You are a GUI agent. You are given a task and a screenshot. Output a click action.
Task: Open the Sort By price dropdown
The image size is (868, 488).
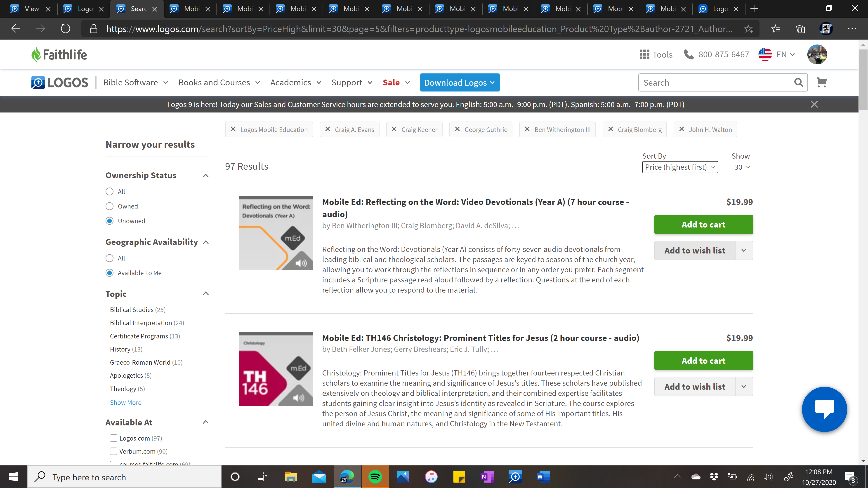[x=680, y=167]
